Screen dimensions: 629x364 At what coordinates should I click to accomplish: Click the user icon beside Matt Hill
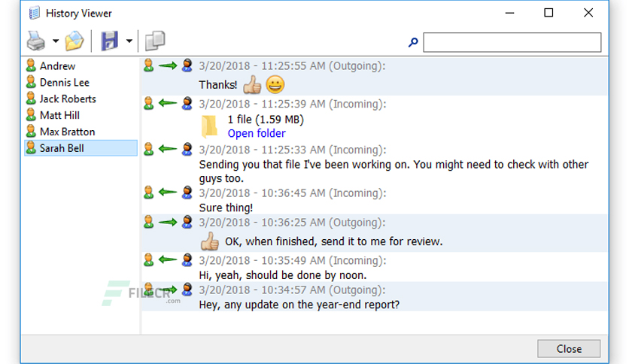pos(31,114)
